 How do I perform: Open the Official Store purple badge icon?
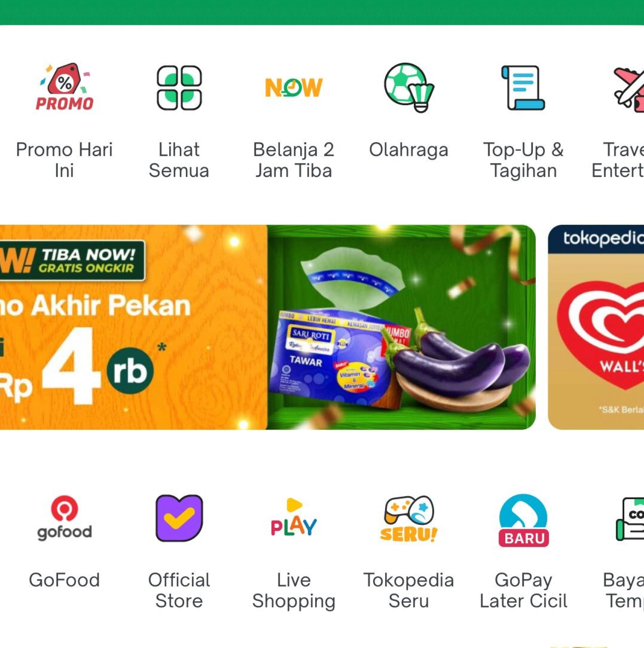coord(179,518)
